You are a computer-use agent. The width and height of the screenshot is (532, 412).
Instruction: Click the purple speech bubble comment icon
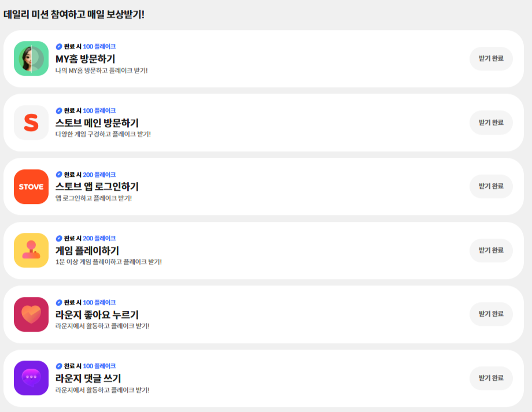(31, 378)
